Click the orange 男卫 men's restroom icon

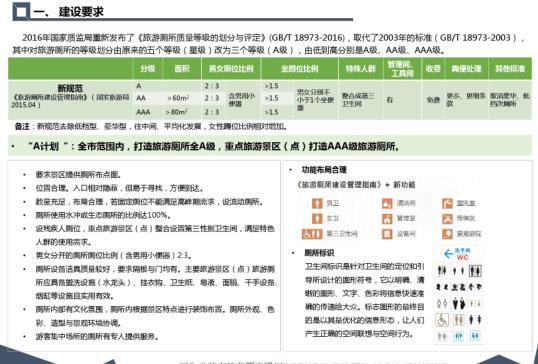317,203
